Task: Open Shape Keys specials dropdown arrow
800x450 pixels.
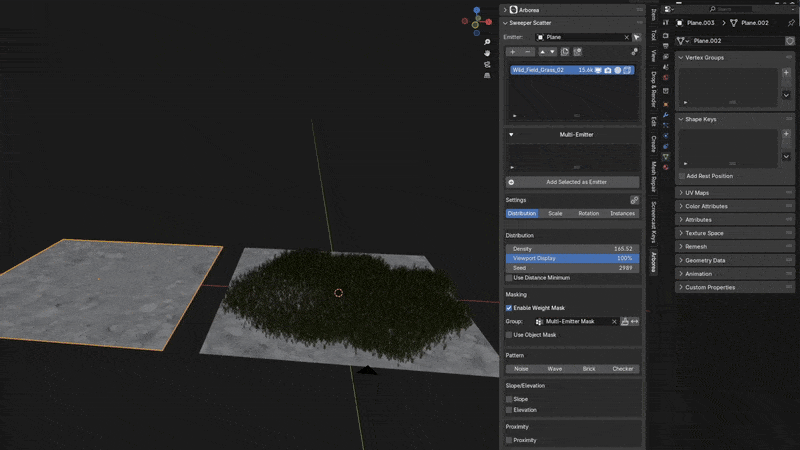Action: point(786,157)
